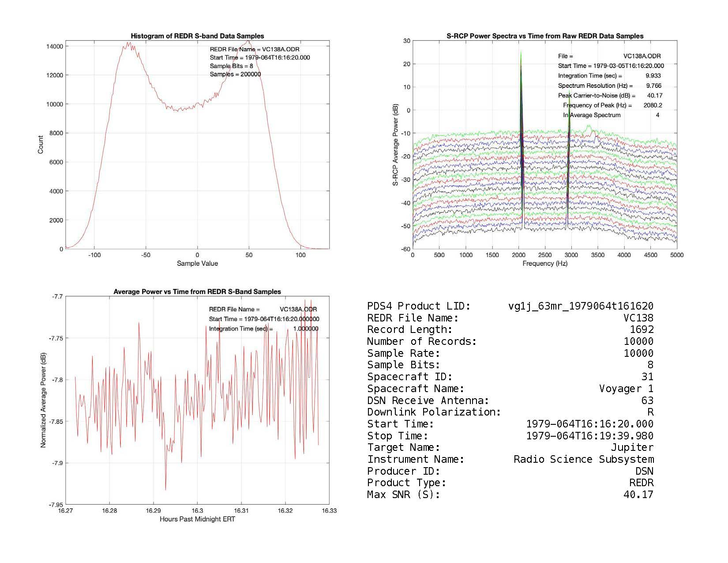728x563 pixels.
Task: Click the 'Hours Past Midnight ERT' axis label
Action: [x=197, y=519]
